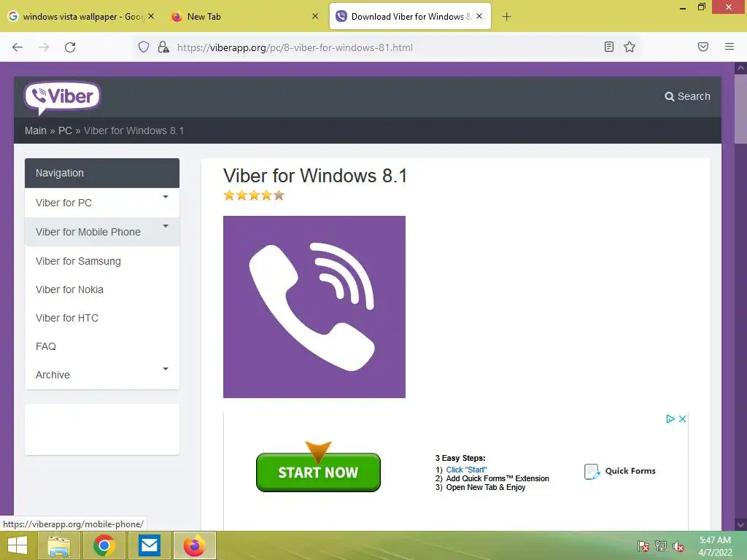Click the padlock site info icon
Image resolution: width=747 pixels, height=560 pixels.
coord(163,47)
